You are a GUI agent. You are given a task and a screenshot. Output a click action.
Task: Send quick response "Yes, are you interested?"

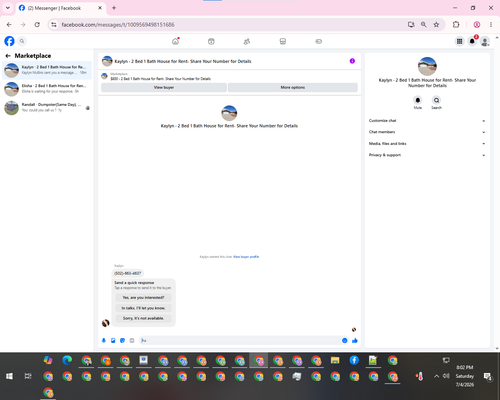(x=143, y=297)
